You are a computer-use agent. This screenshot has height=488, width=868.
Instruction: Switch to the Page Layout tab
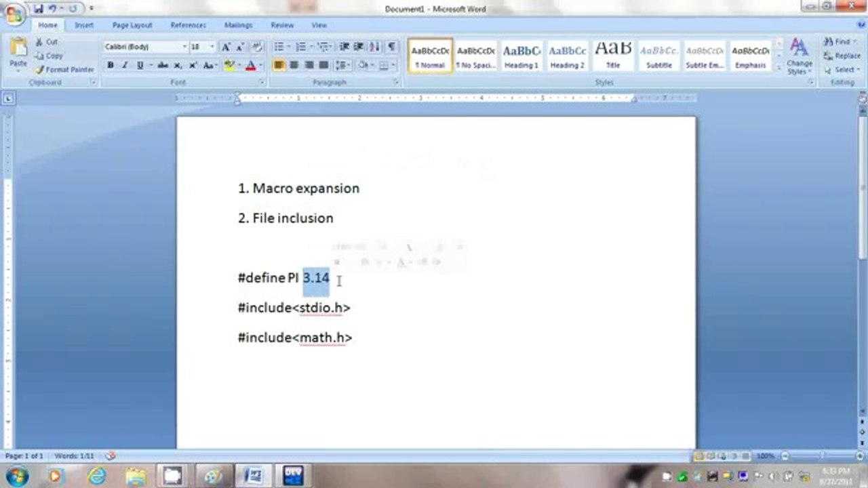pos(132,25)
